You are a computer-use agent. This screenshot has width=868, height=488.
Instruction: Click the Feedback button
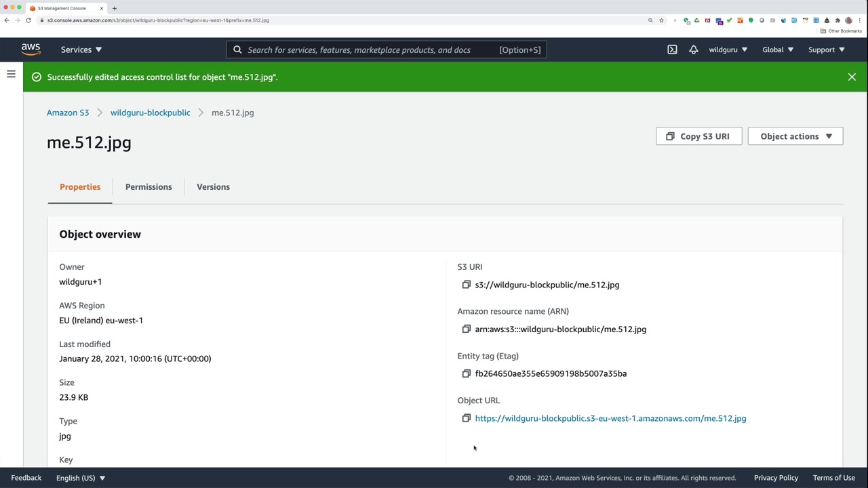coord(26,478)
